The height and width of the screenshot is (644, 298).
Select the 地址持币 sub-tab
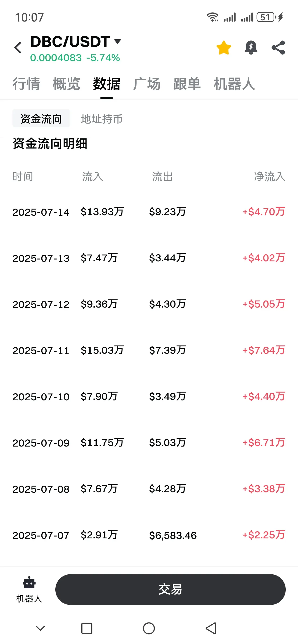[102, 119]
